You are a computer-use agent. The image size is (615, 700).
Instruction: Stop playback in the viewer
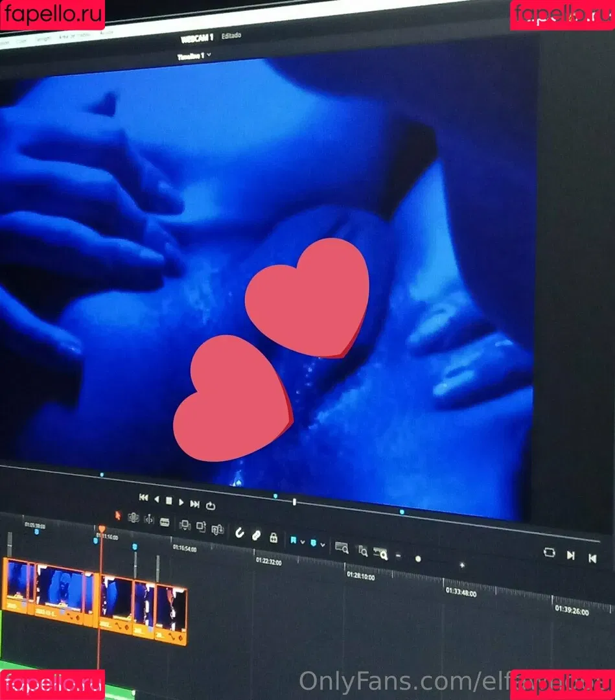168,501
